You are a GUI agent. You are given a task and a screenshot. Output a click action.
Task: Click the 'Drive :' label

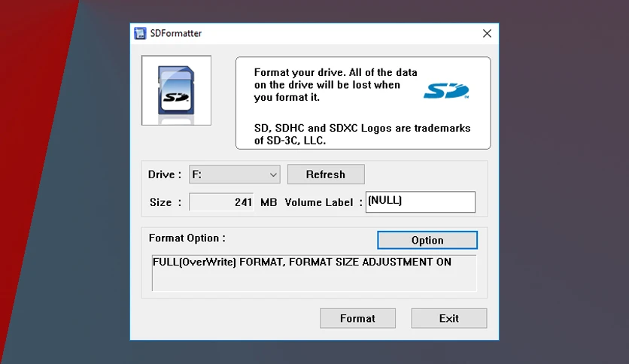click(165, 174)
